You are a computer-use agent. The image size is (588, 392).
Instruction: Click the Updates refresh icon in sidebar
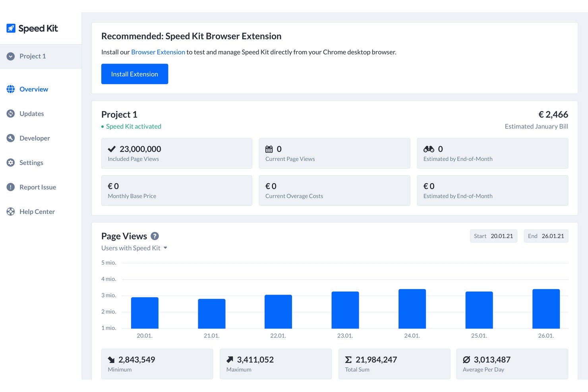(x=11, y=114)
